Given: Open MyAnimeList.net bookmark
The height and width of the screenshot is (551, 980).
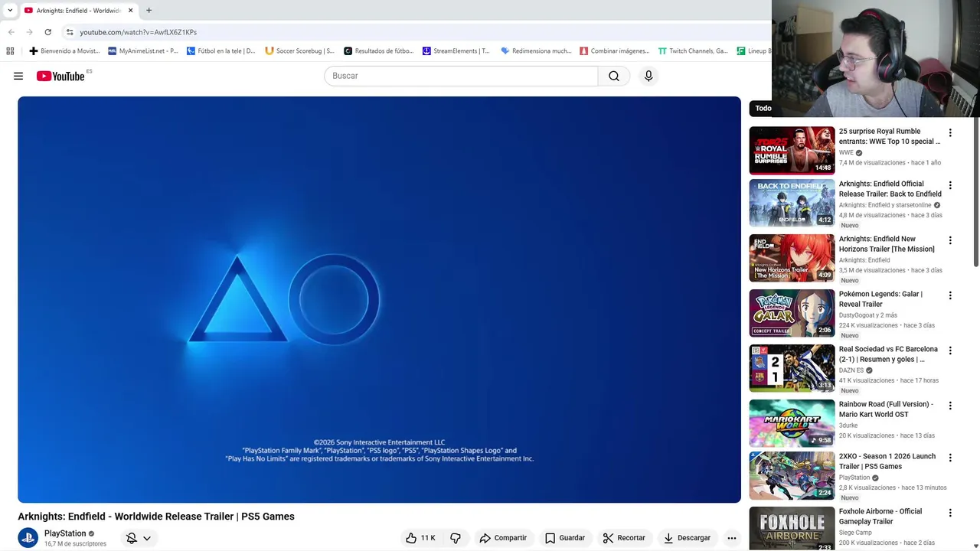Looking at the screenshot, I should coord(143,51).
